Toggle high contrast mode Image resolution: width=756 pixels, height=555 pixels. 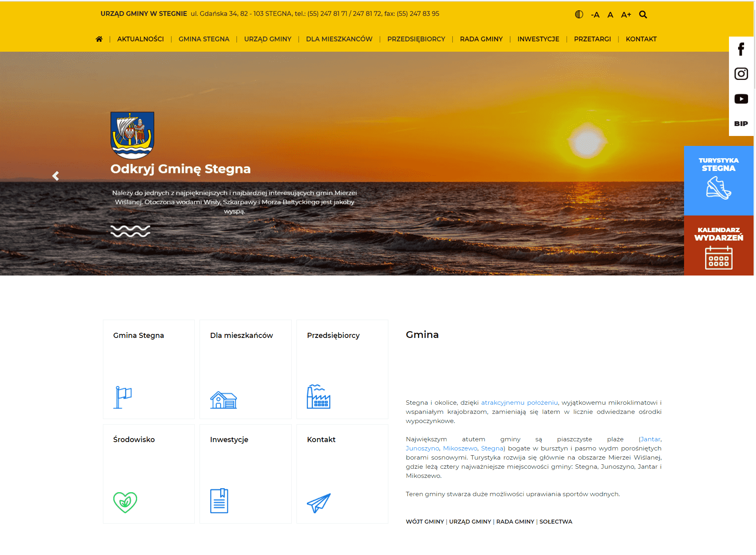coord(578,14)
